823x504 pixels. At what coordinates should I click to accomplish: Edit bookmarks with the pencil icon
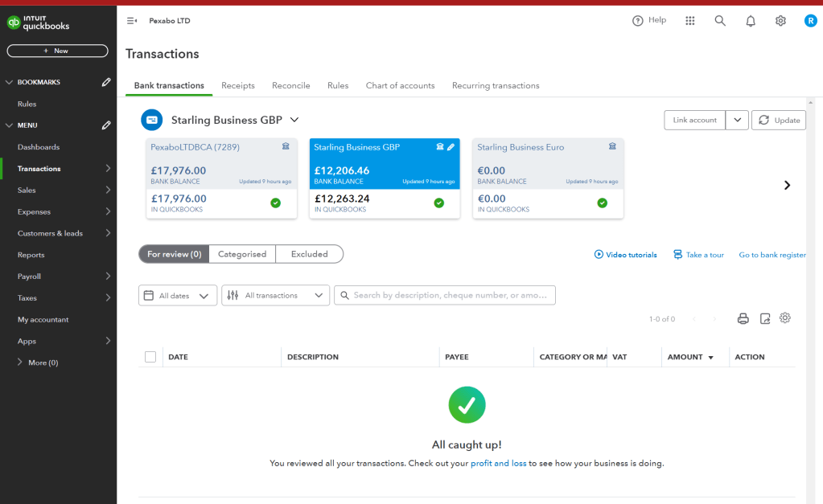[x=106, y=82]
